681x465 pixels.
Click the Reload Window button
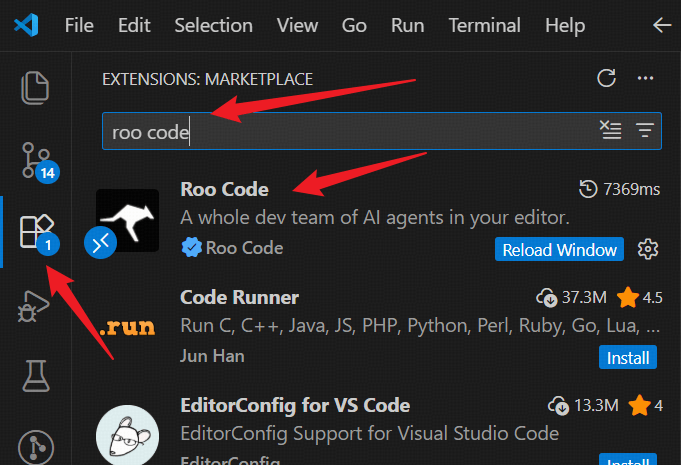pos(559,249)
